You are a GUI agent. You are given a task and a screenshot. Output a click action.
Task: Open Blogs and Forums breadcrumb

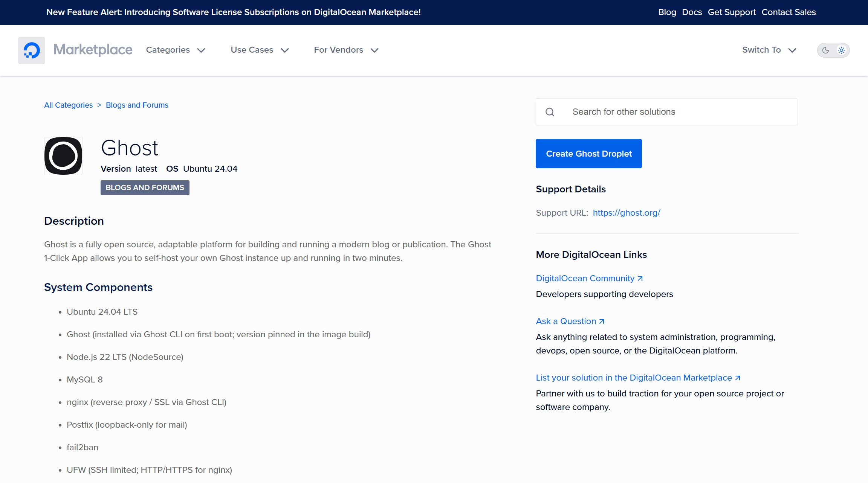point(137,105)
